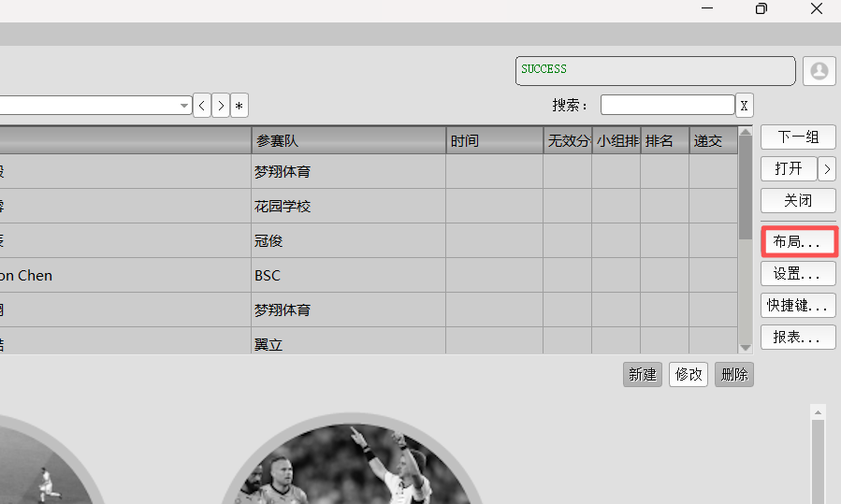Click the 新建 button to create an entry
This screenshot has height=504, width=841.
643,374
